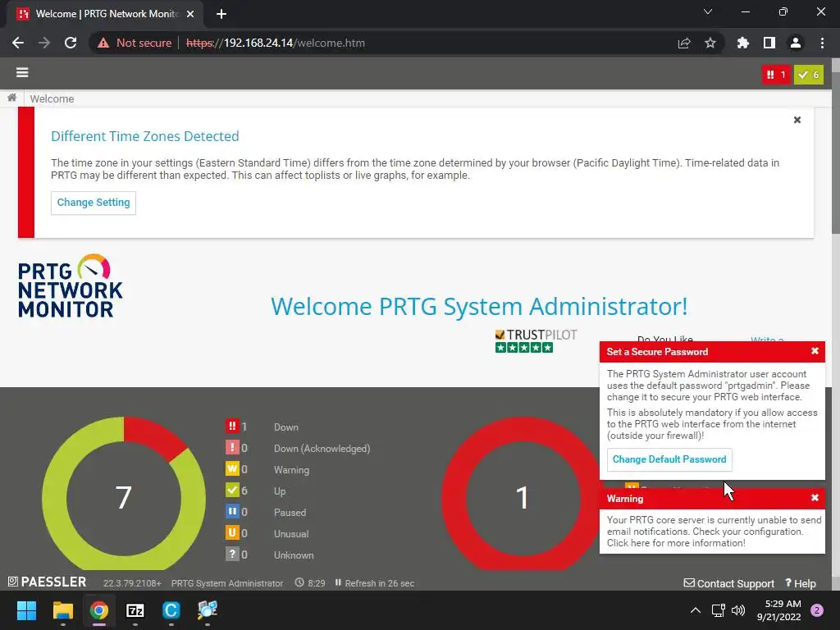Click the red Down status icon

232,427
